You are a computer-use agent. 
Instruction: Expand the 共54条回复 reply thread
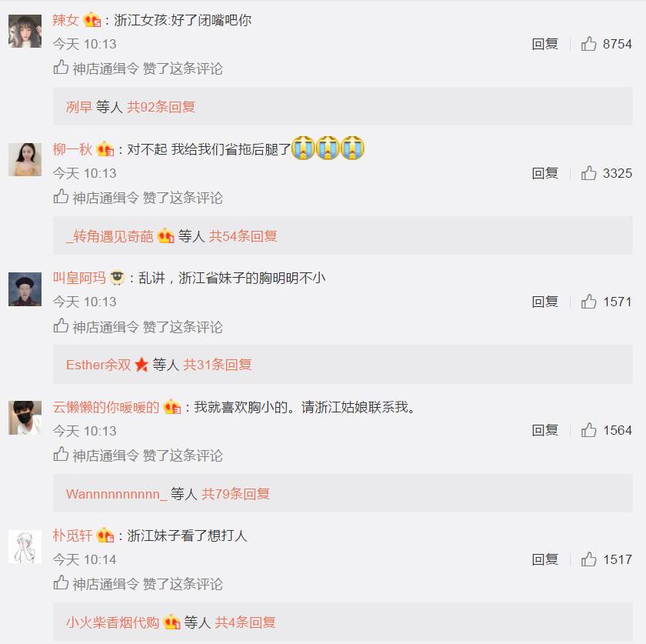[243, 236]
